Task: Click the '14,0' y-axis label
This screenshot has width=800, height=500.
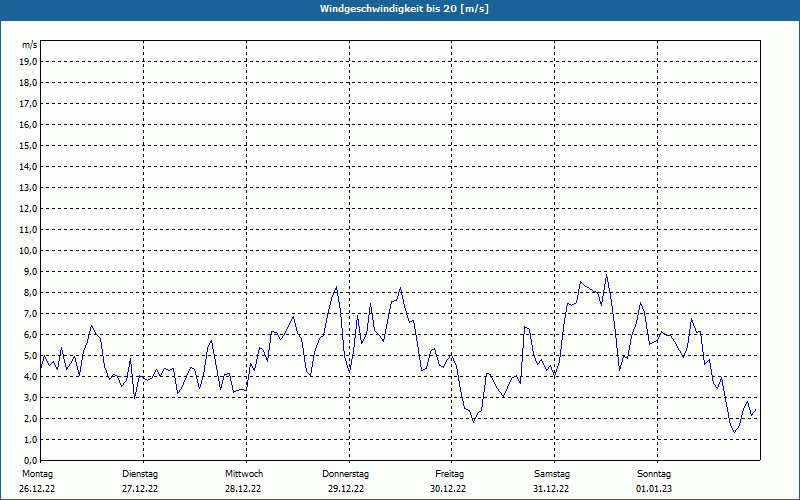Action: tap(29, 167)
